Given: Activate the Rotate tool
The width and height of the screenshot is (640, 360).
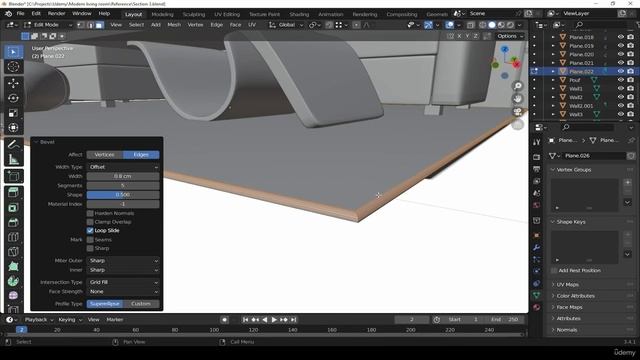Looking at the screenshot, I should click(x=13, y=98).
